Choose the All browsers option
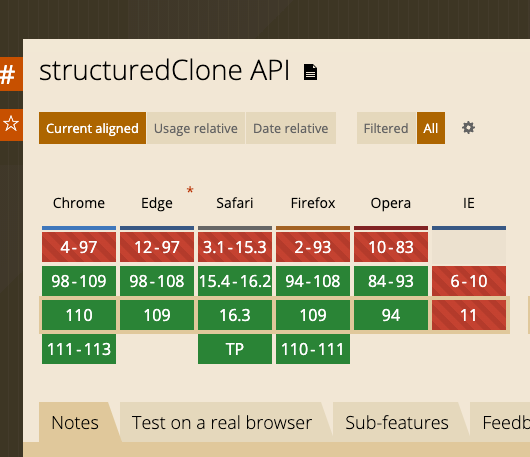 pyautogui.click(x=431, y=128)
